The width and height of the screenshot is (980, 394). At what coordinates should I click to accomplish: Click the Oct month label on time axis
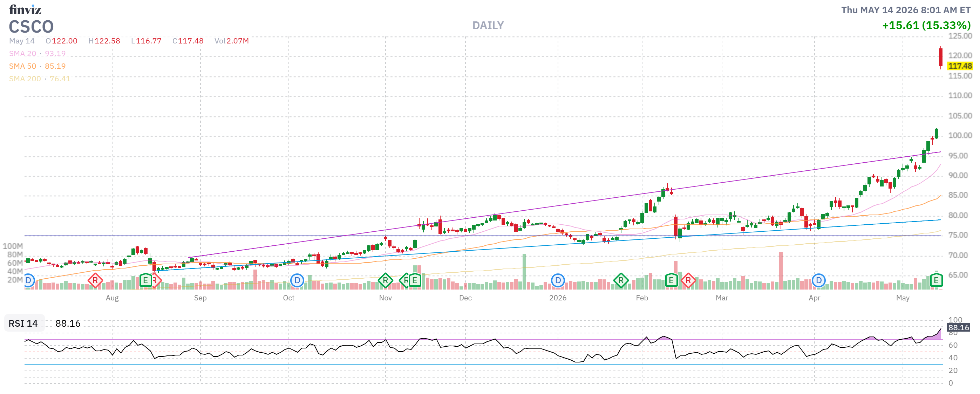tap(289, 298)
